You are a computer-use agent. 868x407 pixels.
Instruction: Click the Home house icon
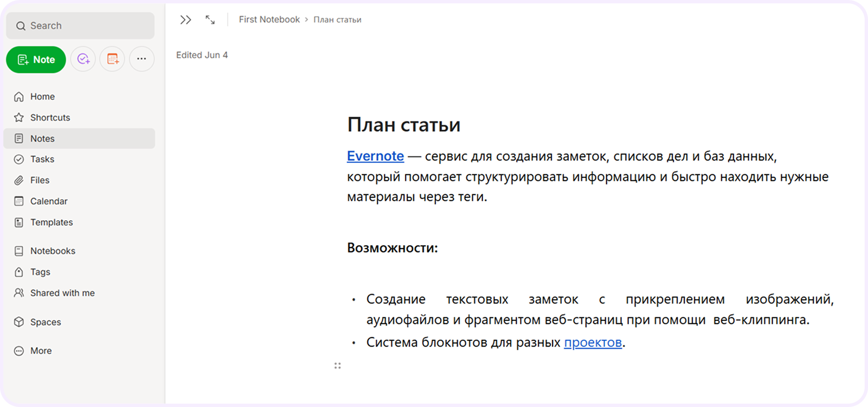point(19,97)
